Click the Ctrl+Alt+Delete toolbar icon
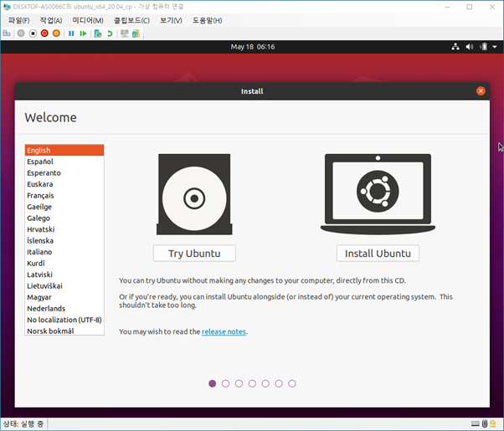Screen dimensions: 504x431 pos(7,33)
